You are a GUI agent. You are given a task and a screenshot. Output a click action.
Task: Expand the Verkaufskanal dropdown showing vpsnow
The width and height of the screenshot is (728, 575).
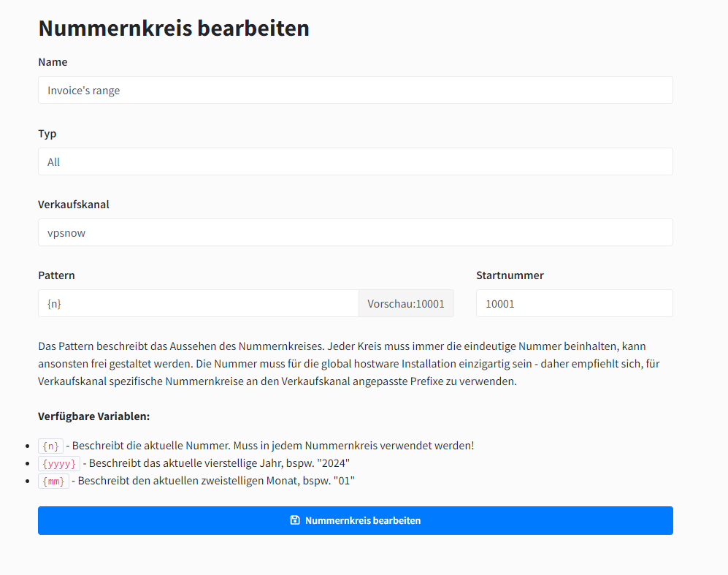[x=355, y=232]
